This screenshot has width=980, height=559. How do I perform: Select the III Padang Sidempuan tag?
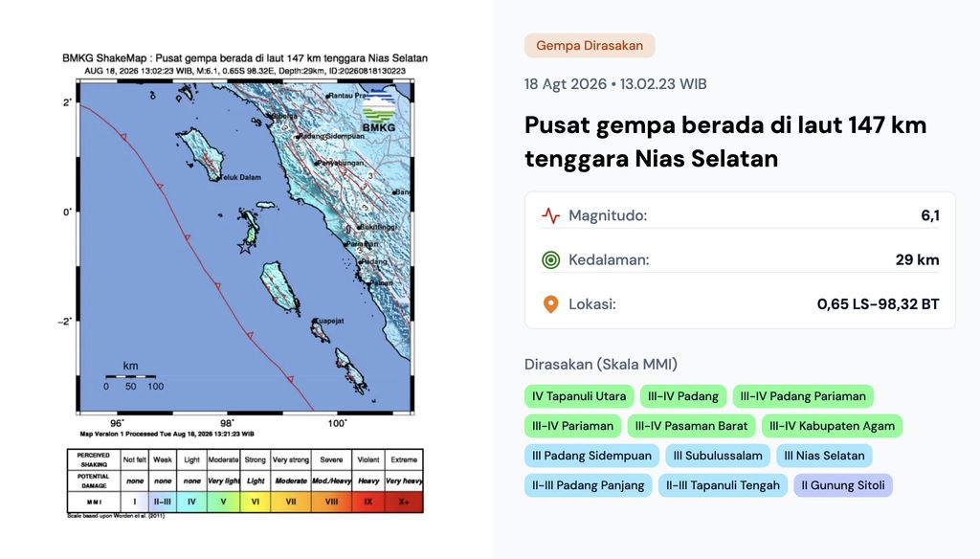(x=591, y=456)
